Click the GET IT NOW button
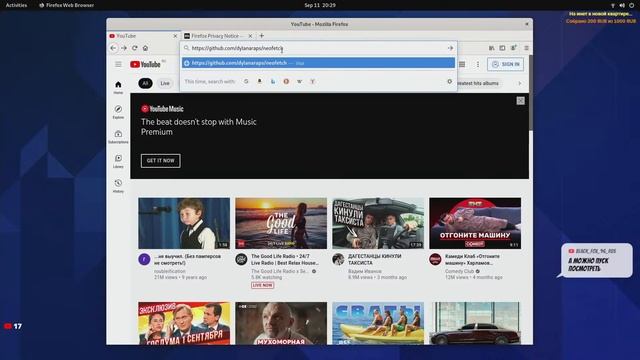Screen dimensions: 640x360 tap(160, 161)
